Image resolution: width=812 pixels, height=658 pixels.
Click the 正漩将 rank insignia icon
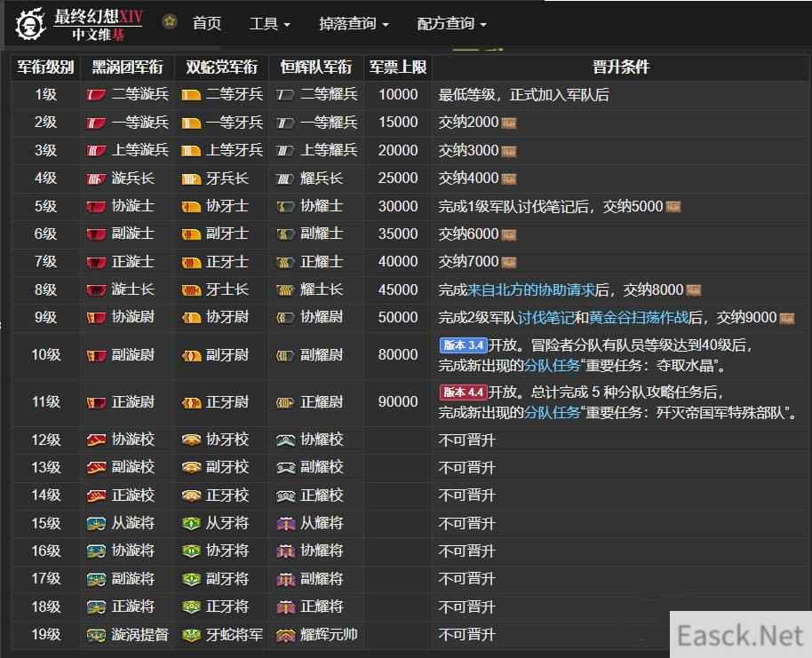pyautogui.click(x=96, y=606)
